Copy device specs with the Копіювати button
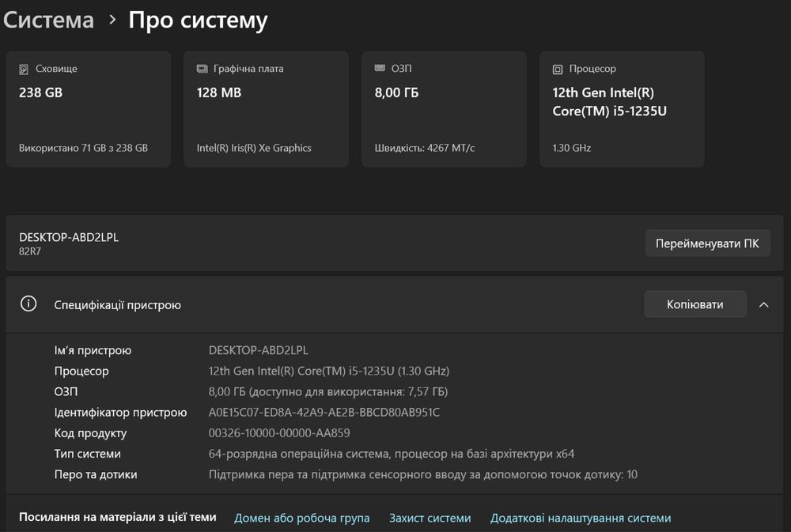The height and width of the screenshot is (532, 791). [695, 304]
